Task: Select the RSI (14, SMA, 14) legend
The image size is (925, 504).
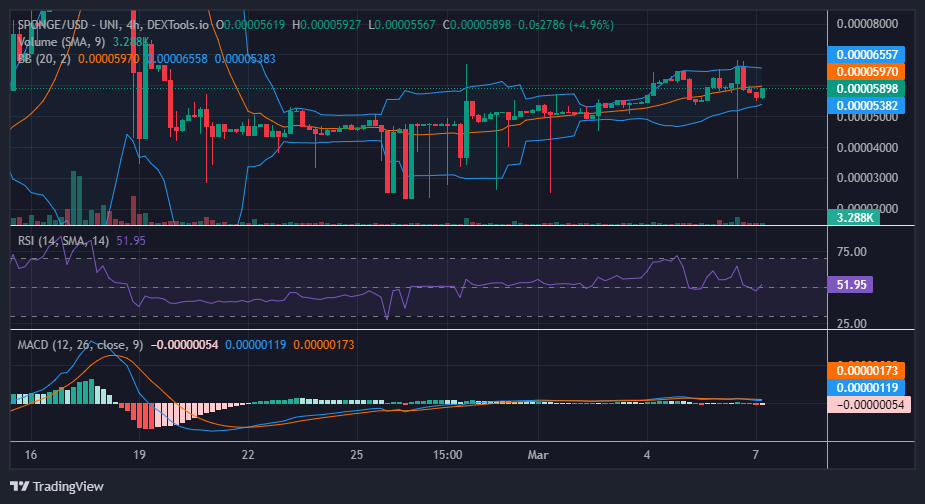Action: click(63, 241)
